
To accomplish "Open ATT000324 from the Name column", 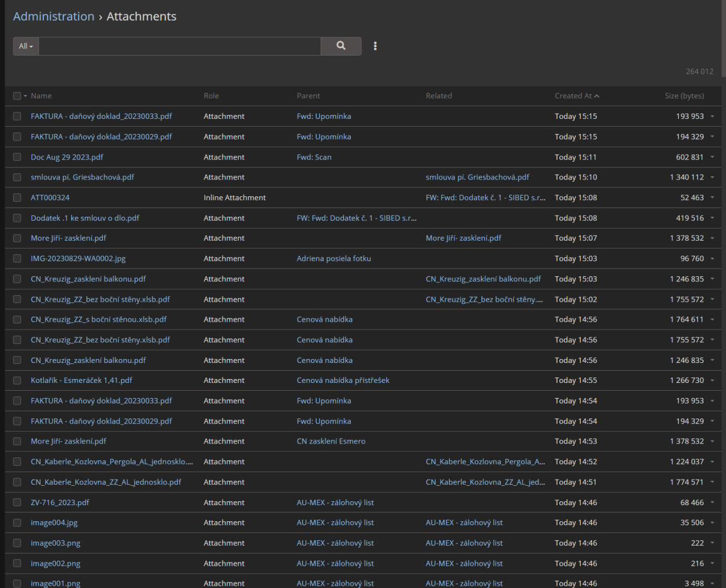I will 50,198.
